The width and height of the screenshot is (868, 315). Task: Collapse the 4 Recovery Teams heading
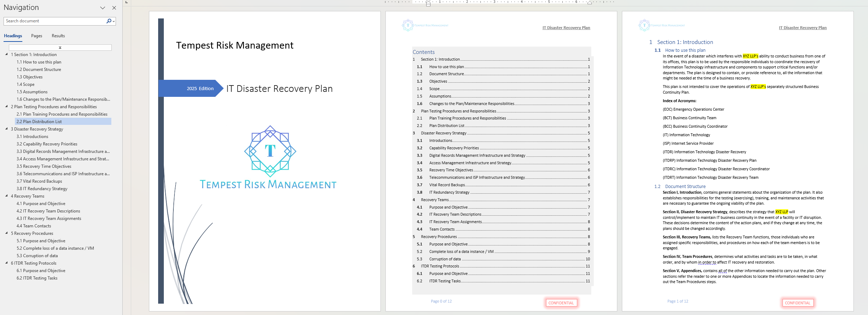coord(6,196)
